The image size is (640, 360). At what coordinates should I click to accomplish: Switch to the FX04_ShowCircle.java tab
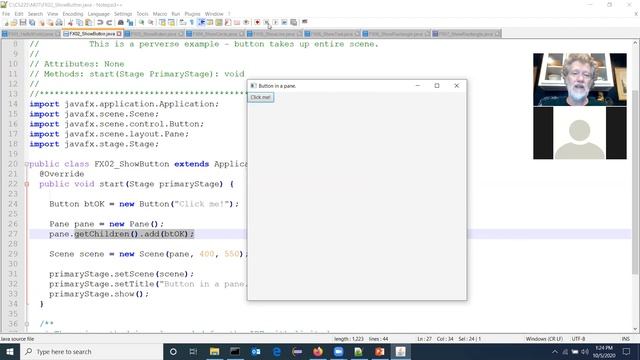(215, 33)
